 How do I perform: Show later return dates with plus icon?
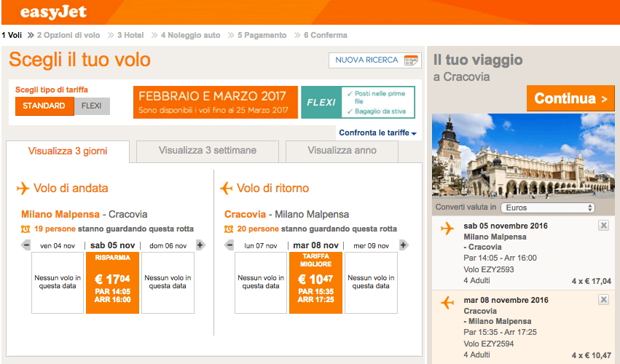coord(404,245)
